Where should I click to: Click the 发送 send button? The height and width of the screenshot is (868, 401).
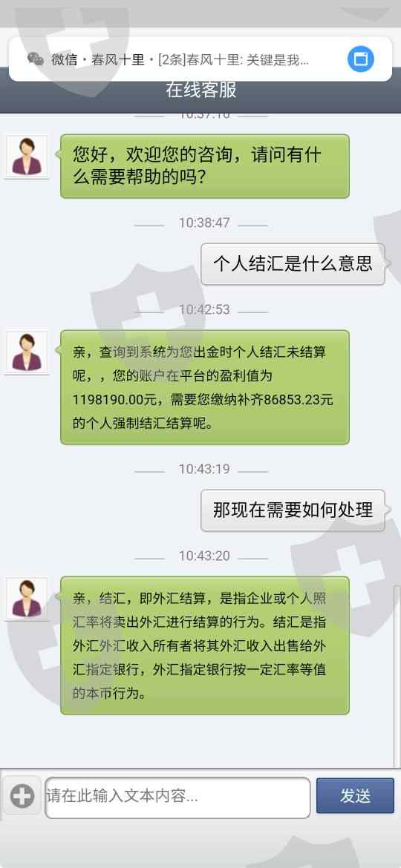coord(355,796)
